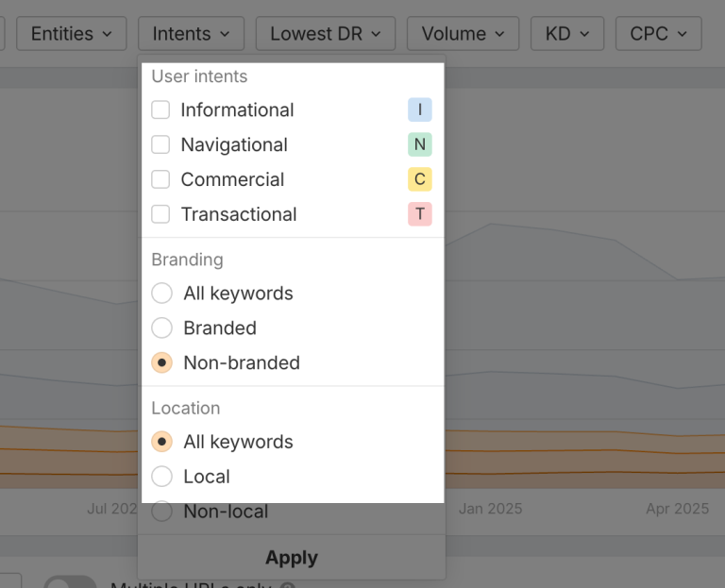The width and height of the screenshot is (725, 588).
Task: Enable the Navigational intent checkbox
Action: [x=161, y=144]
